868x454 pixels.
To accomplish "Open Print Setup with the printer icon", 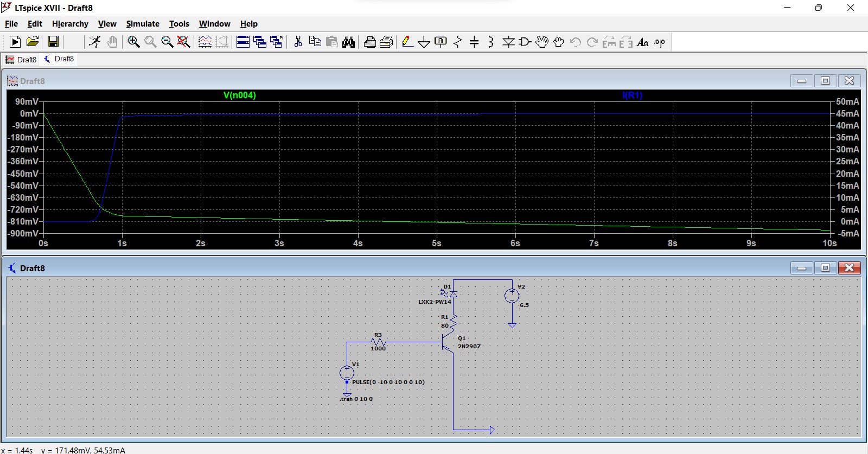I will pyautogui.click(x=370, y=42).
